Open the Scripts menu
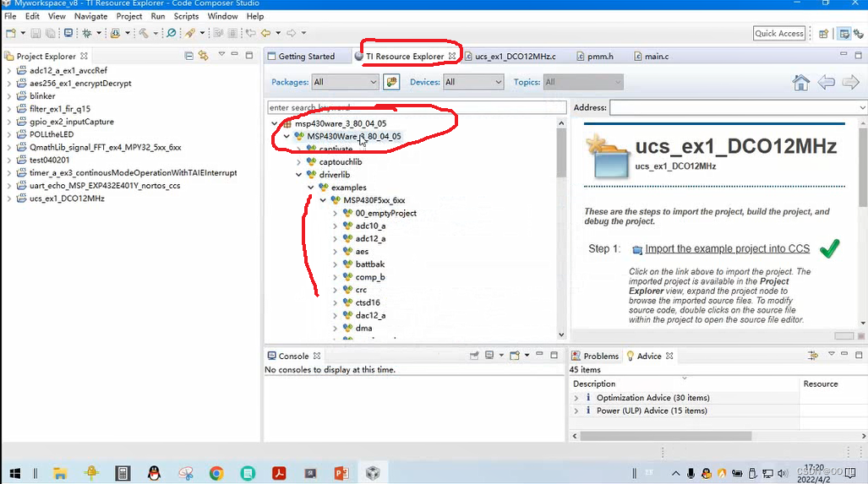Image resolution: width=868 pixels, height=484 pixels. (x=186, y=17)
